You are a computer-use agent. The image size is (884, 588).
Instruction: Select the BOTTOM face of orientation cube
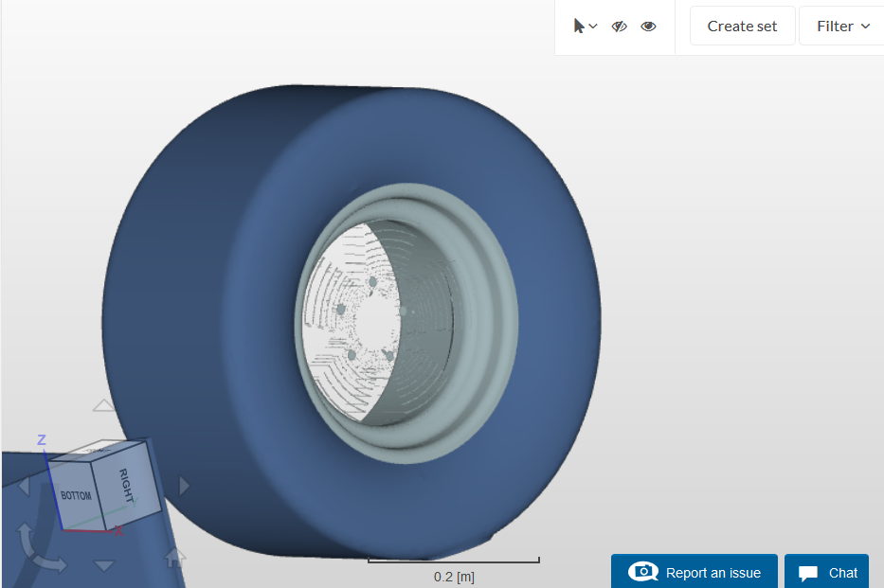tap(76, 495)
